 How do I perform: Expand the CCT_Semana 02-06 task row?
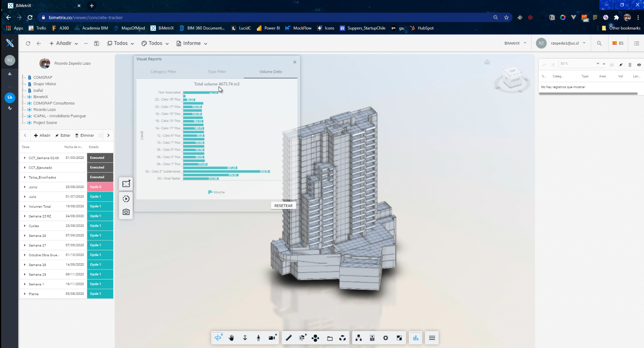(x=25, y=158)
